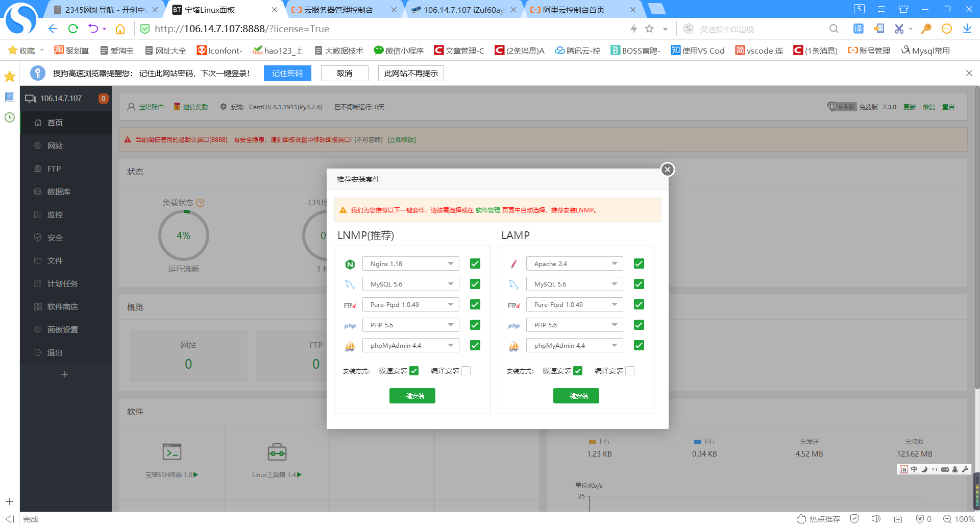The height and width of the screenshot is (526, 980).
Task: Click 取消 in password reminder
Action: coord(345,73)
